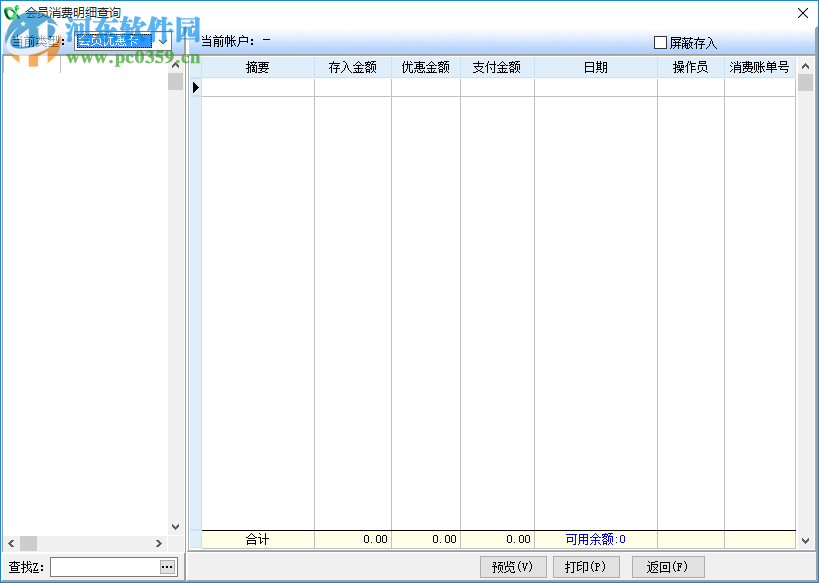Click the down arrow on the left panel scrollbar

(x=176, y=526)
